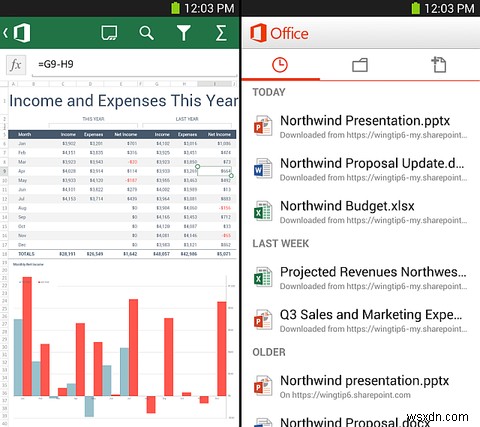Switch to the Recent clock tab
The width and height of the screenshot is (480, 427).
(280, 65)
